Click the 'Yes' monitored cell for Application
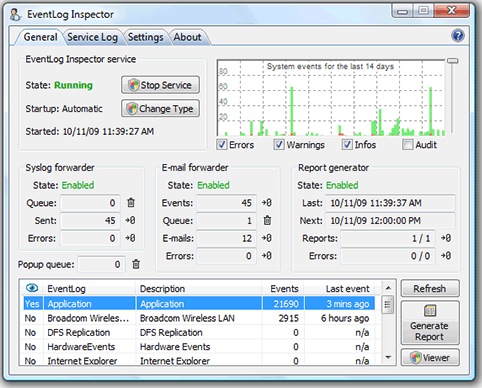Viewport: 482px width, 388px height. [32, 304]
